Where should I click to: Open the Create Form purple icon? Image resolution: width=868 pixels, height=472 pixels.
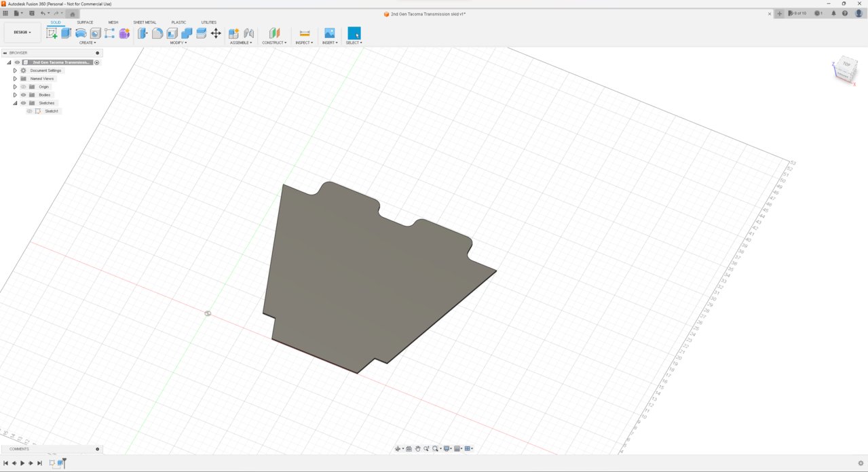tap(124, 33)
